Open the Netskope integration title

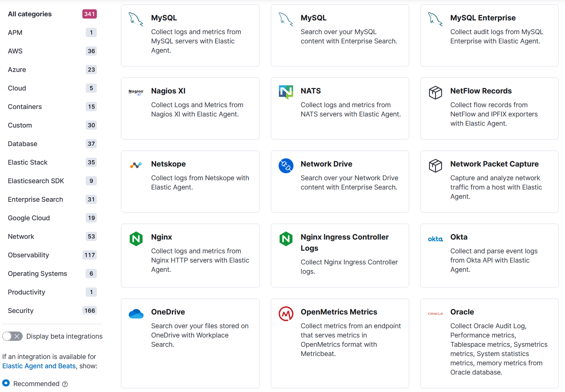click(x=168, y=164)
